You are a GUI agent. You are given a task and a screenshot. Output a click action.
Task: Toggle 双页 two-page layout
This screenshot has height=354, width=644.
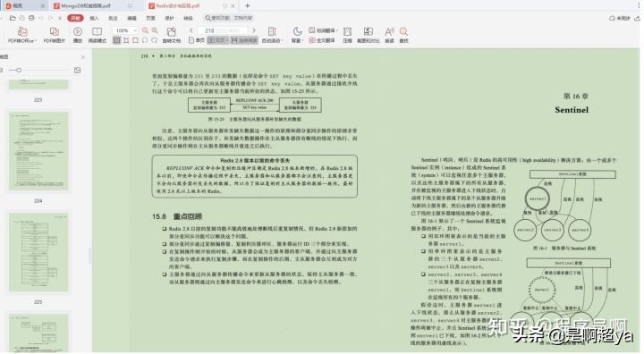[x=217, y=40]
